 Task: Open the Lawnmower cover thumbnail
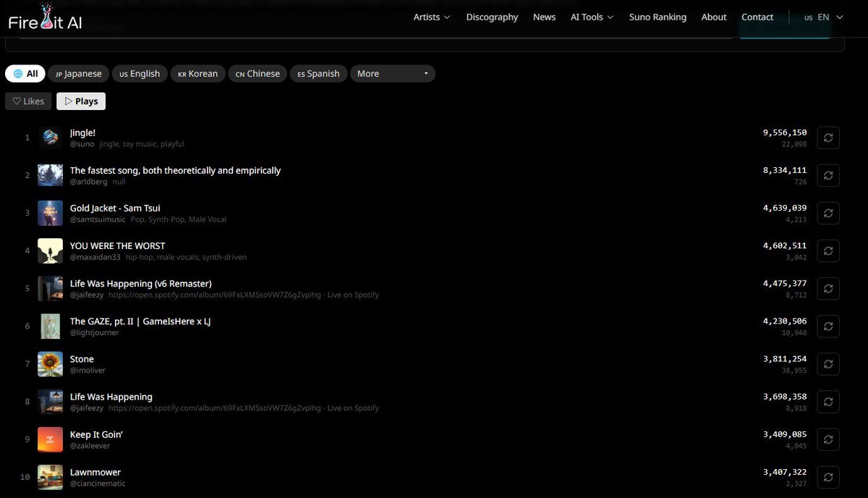pos(50,477)
